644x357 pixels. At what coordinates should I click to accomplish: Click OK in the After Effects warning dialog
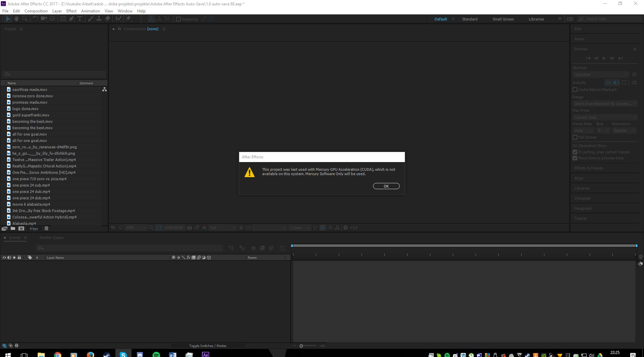tap(386, 186)
